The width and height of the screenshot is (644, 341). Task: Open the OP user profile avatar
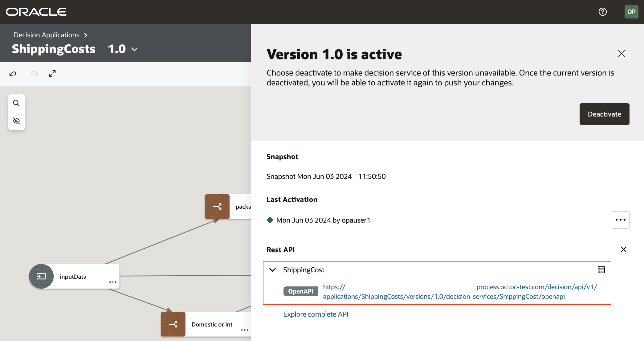(x=631, y=12)
